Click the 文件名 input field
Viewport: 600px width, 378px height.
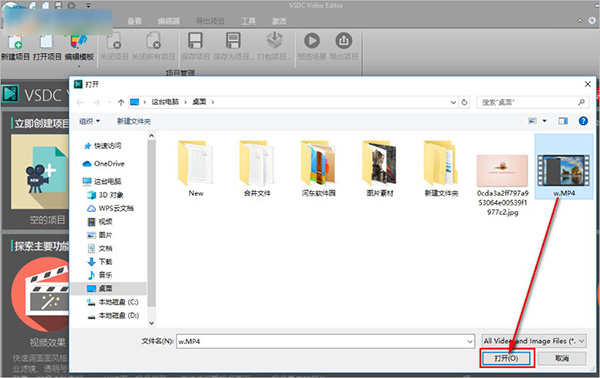[325, 341]
